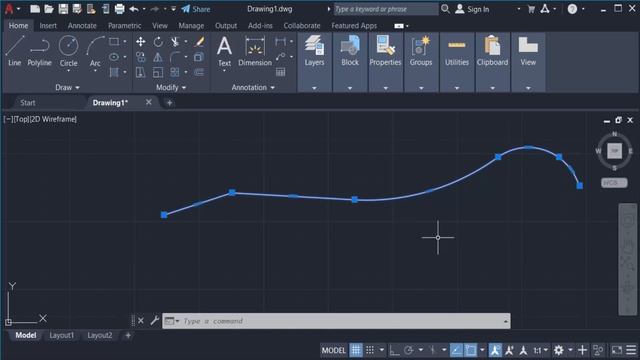Click the Leader annotation icon
The image size is (640, 360).
[x=280, y=57]
